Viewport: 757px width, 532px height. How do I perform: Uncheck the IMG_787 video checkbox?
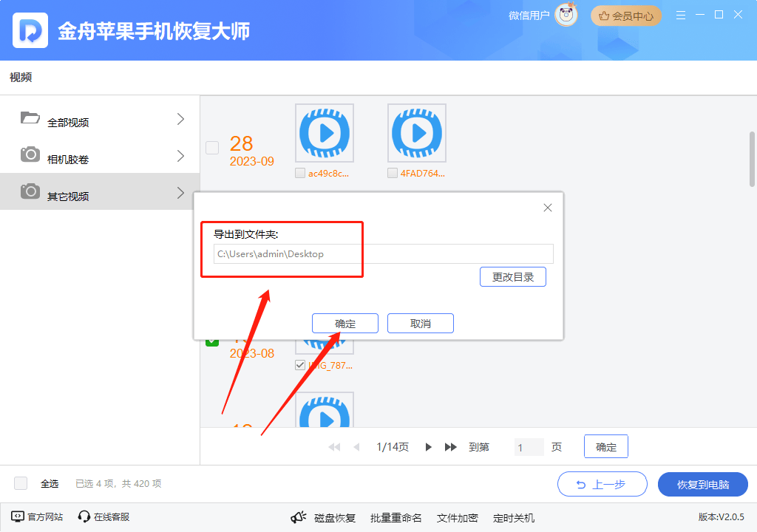[300, 364]
